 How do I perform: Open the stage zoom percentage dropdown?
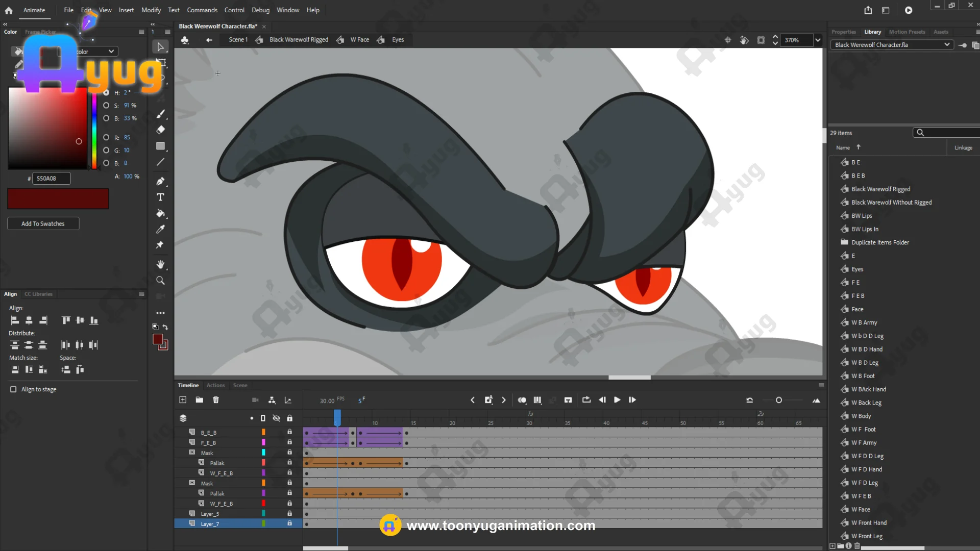pyautogui.click(x=818, y=40)
